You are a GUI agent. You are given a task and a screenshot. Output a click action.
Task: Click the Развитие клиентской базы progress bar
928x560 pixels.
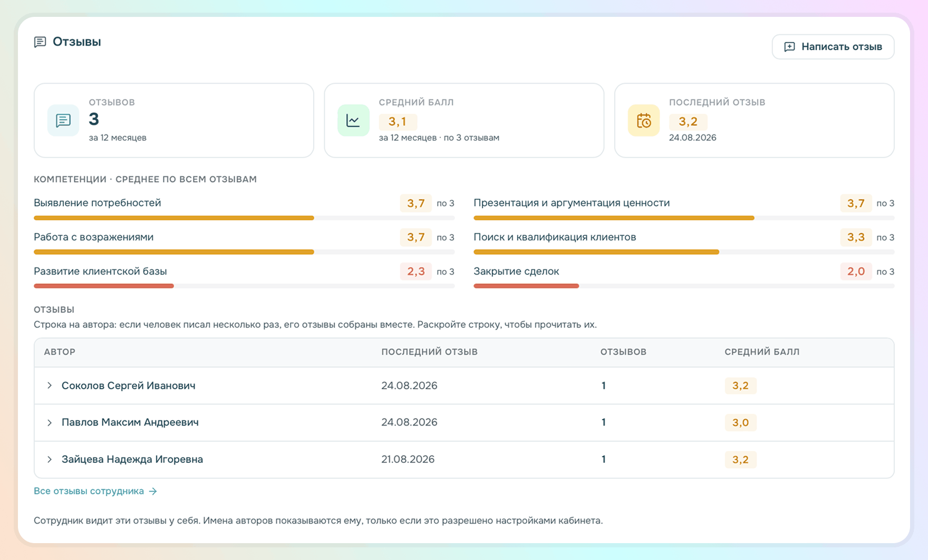pyautogui.click(x=244, y=286)
